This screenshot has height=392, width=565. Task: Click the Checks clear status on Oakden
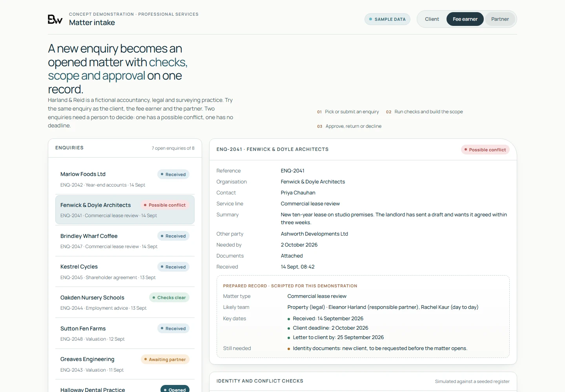point(169,298)
